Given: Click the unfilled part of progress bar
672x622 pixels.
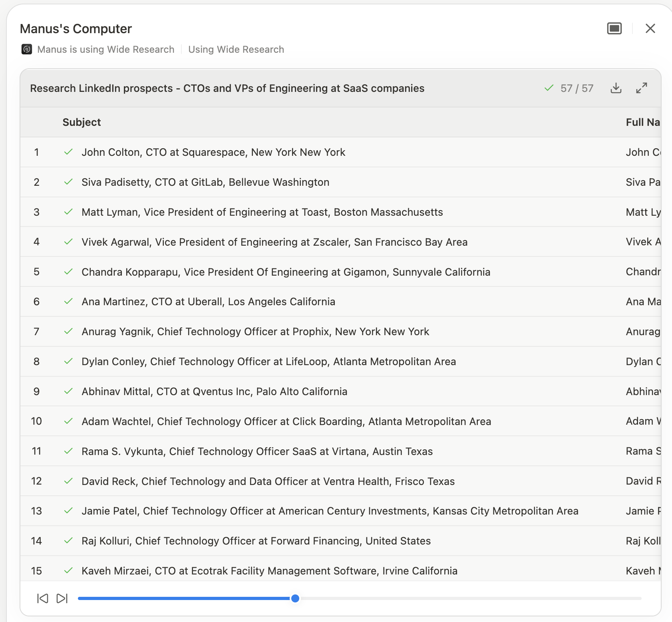Looking at the screenshot, I should [x=470, y=598].
